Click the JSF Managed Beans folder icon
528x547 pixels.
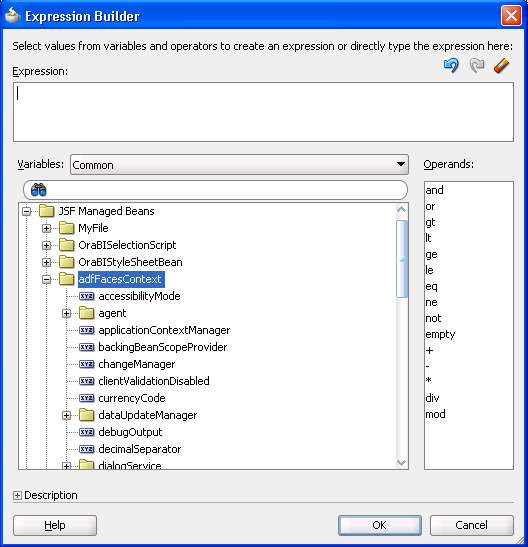tap(46, 211)
